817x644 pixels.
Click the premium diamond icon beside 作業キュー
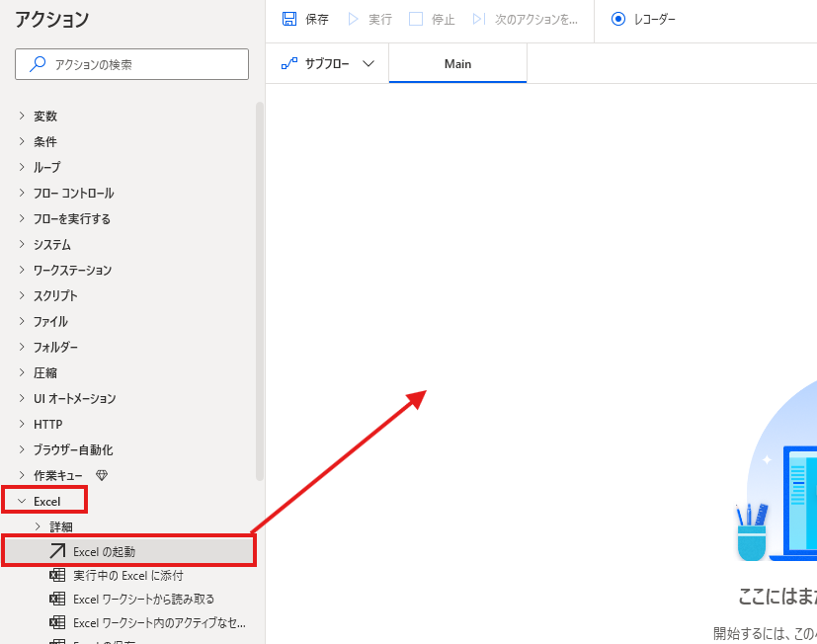pos(102,475)
